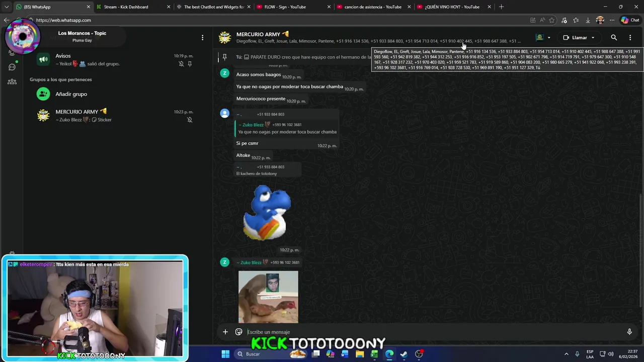Click attach plus icon in message bar
The image size is (644, 362).
pos(225,332)
